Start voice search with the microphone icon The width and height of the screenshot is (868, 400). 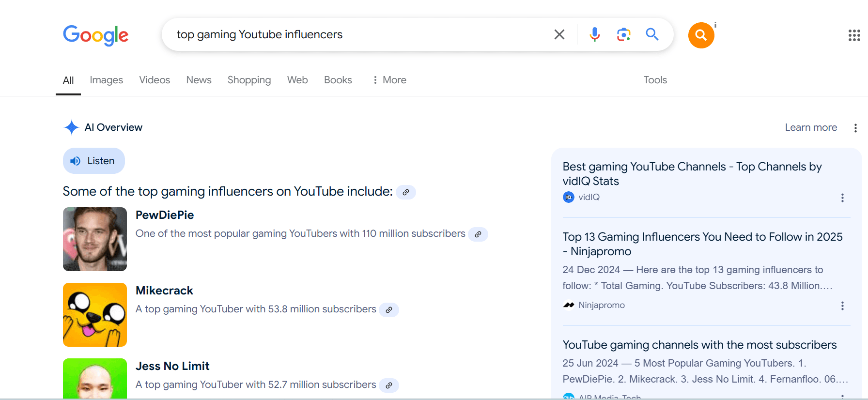(595, 34)
